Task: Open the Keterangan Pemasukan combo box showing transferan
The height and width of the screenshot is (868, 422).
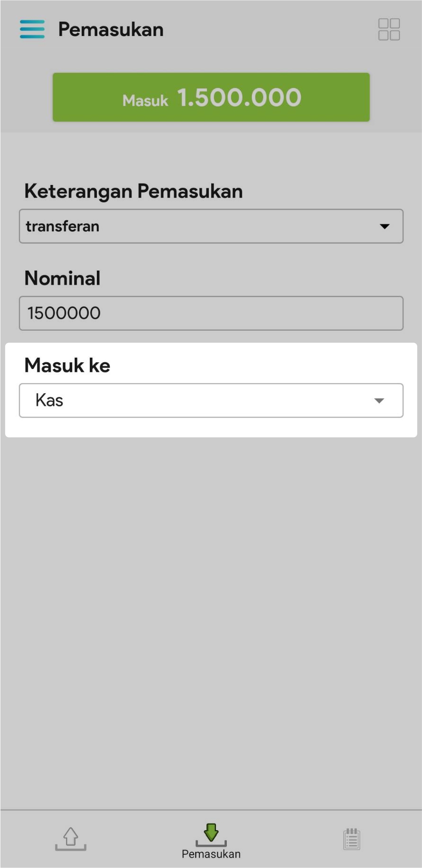Action: pos(211,227)
